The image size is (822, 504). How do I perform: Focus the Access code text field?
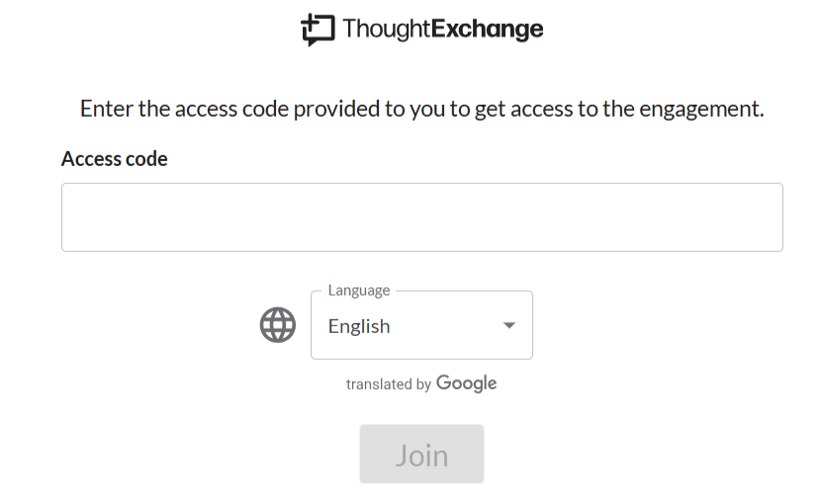point(422,216)
